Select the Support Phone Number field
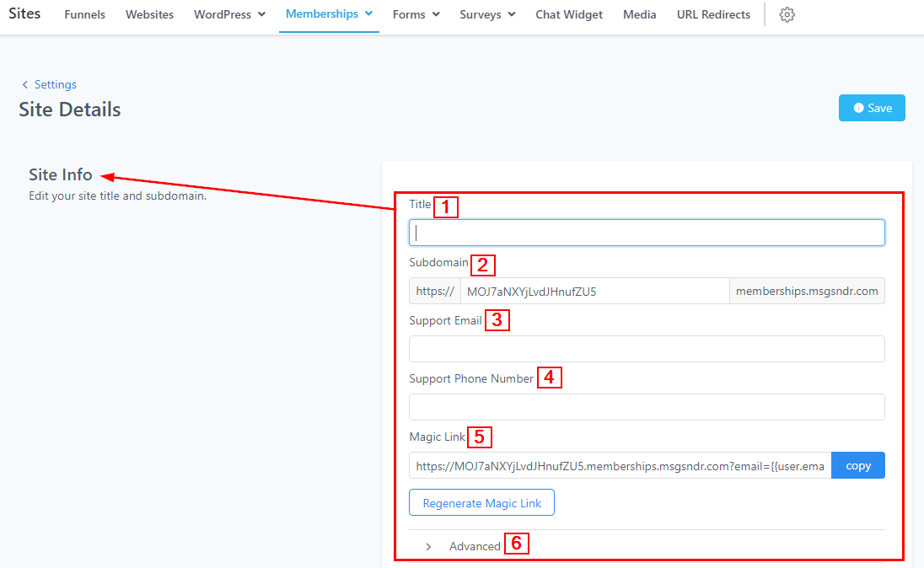This screenshot has width=924, height=568. pyautogui.click(x=647, y=407)
